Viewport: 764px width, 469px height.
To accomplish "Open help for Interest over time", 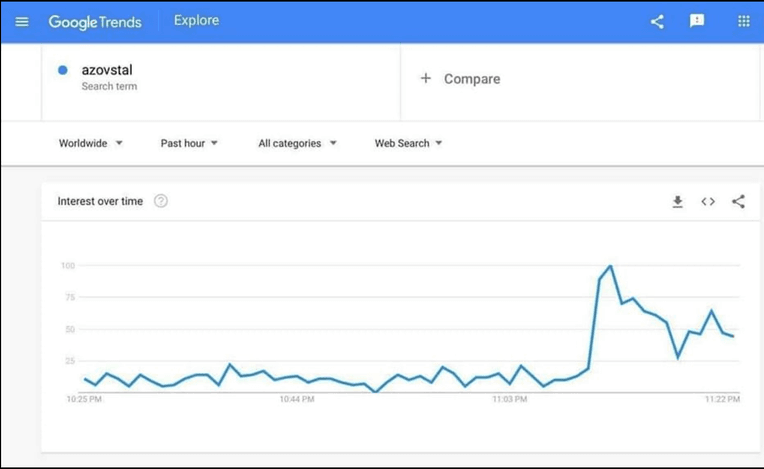I will click(x=161, y=201).
